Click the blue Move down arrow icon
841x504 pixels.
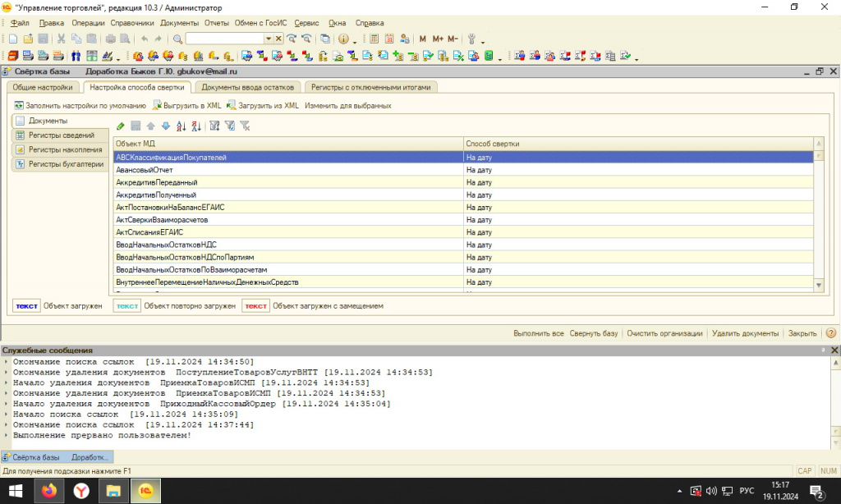(x=166, y=126)
